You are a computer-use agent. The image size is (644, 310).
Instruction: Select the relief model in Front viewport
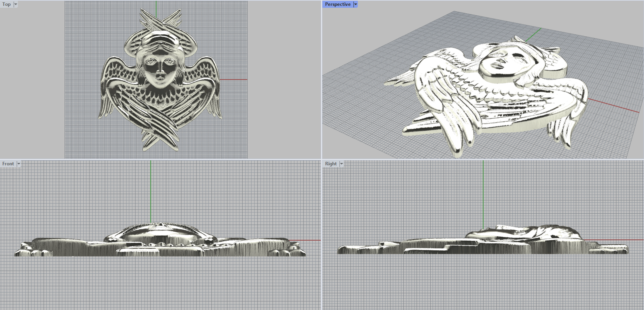click(160, 242)
